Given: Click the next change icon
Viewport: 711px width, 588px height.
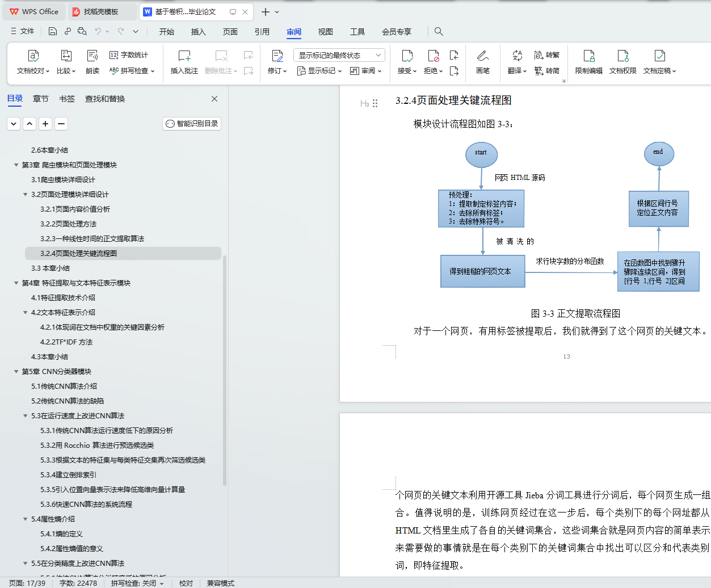Looking at the screenshot, I should click(454, 71).
